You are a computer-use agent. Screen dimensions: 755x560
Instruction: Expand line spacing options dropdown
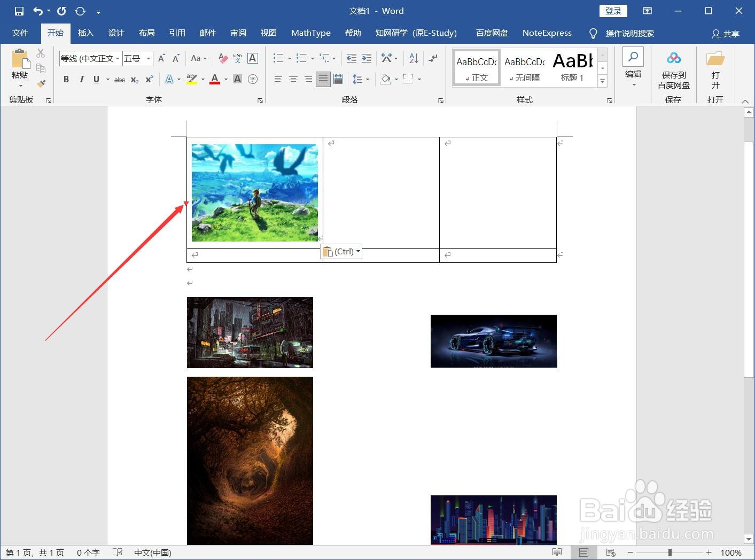[x=368, y=80]
